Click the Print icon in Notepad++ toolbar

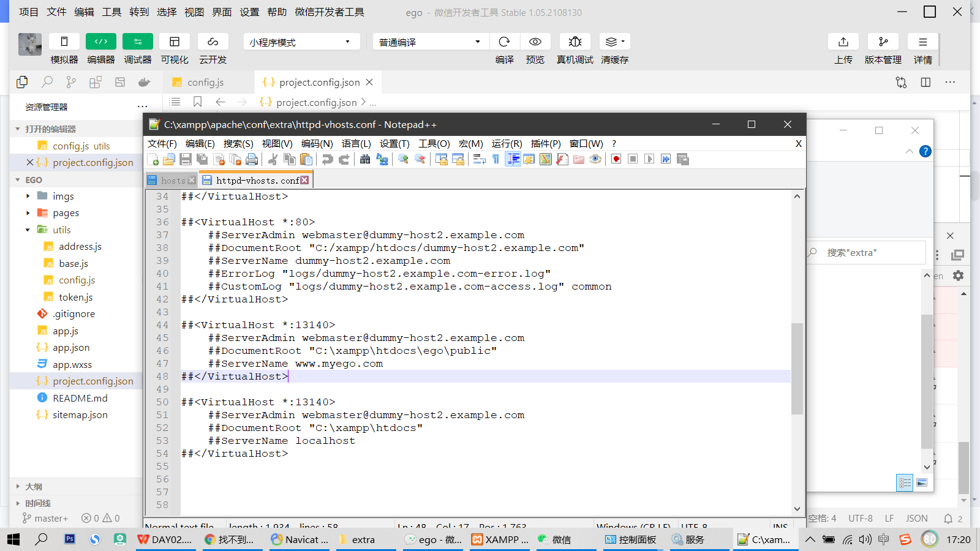252,160
